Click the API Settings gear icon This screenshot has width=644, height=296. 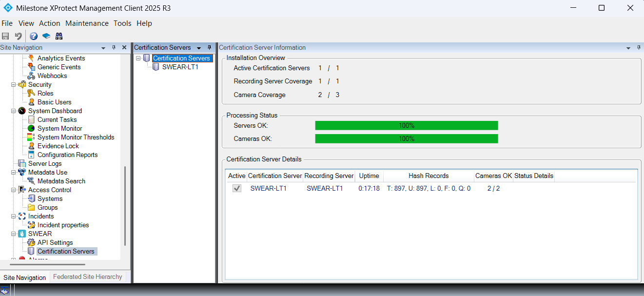[x=31, y=242]
